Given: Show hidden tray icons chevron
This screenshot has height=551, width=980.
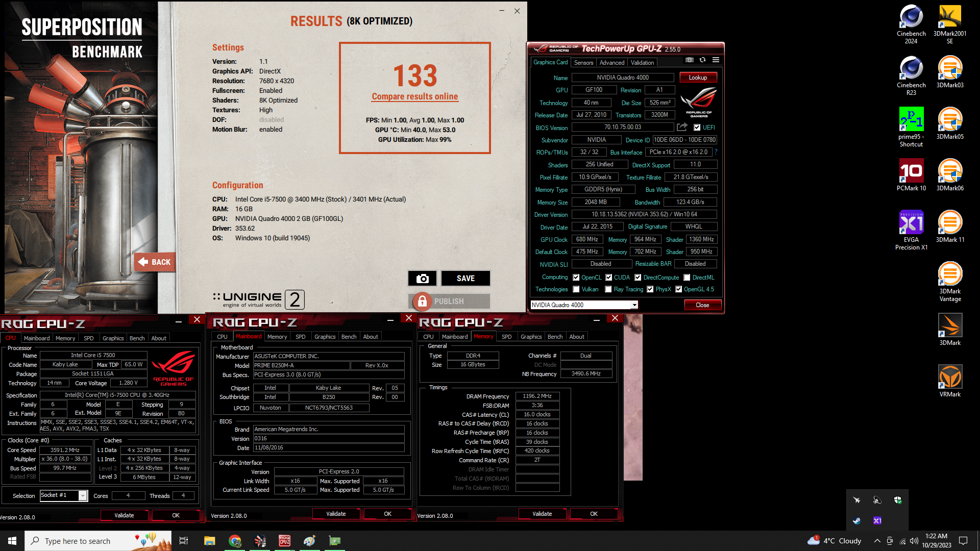Looking at the screenshot, I should (877, 541).
